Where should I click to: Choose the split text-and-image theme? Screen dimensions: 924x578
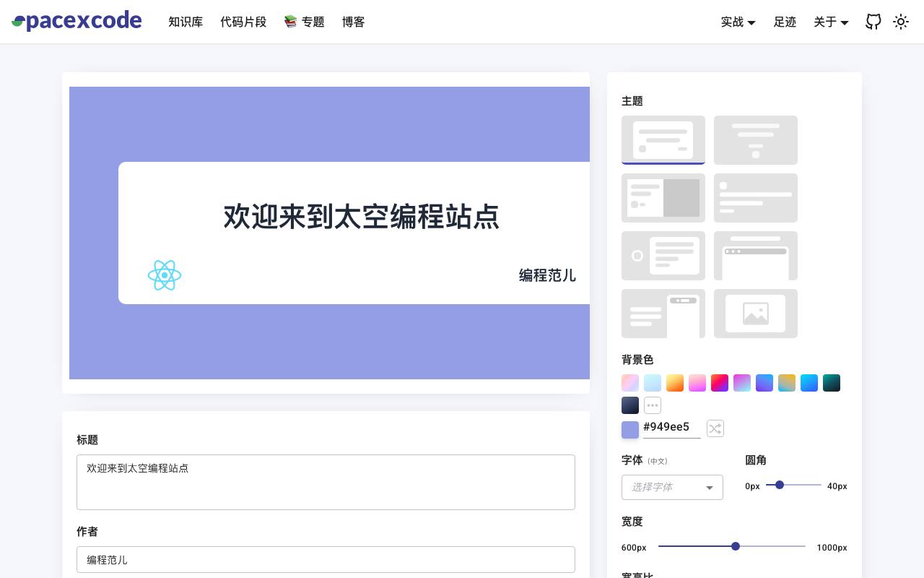(663, 198)
